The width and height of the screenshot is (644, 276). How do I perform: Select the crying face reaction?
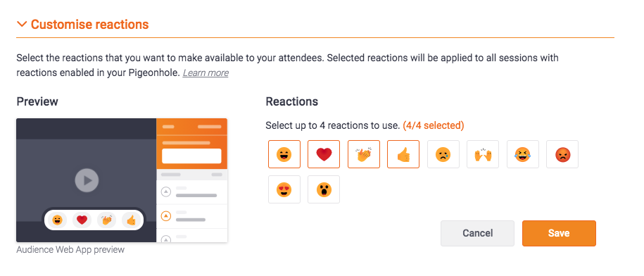pos(443,154)
